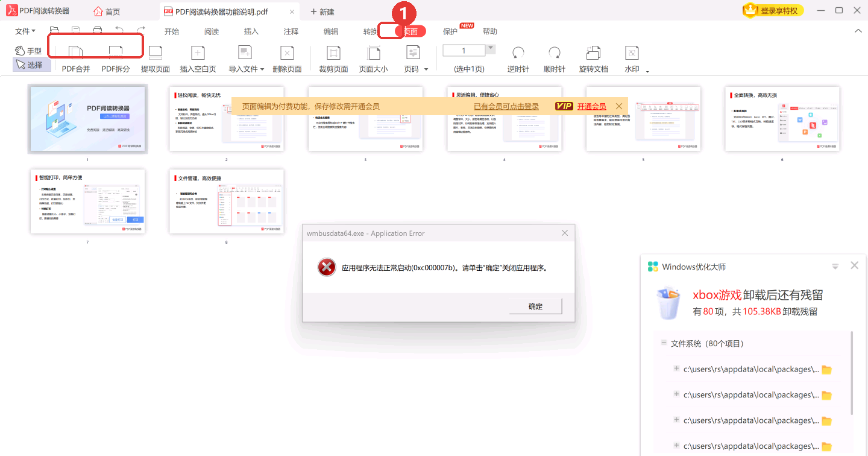The height and width of the screenshot is (456, 868).
Task: Click the 登录享特权 login button
Action: [773, 10]
